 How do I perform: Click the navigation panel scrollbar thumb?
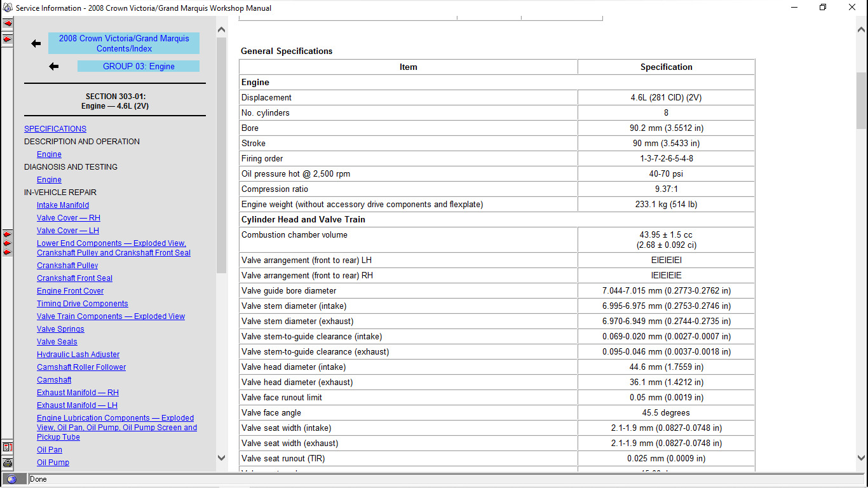221,156
